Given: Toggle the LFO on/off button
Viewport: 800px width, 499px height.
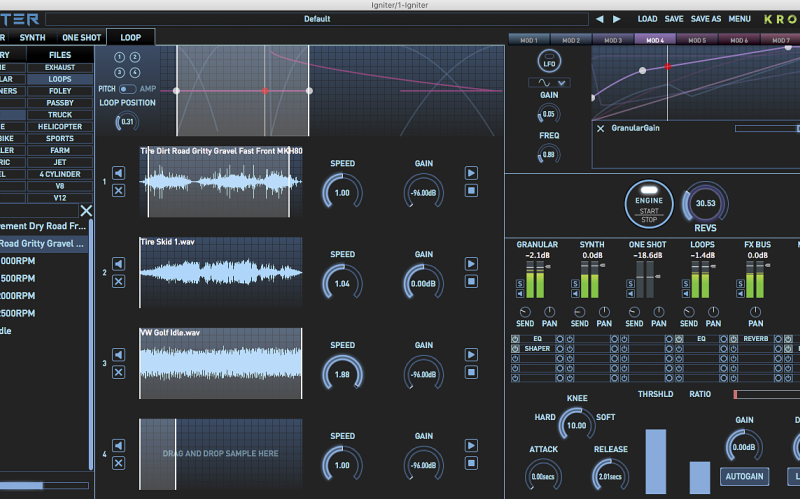Looking at the screenshot, I should [x=549, y=61].
